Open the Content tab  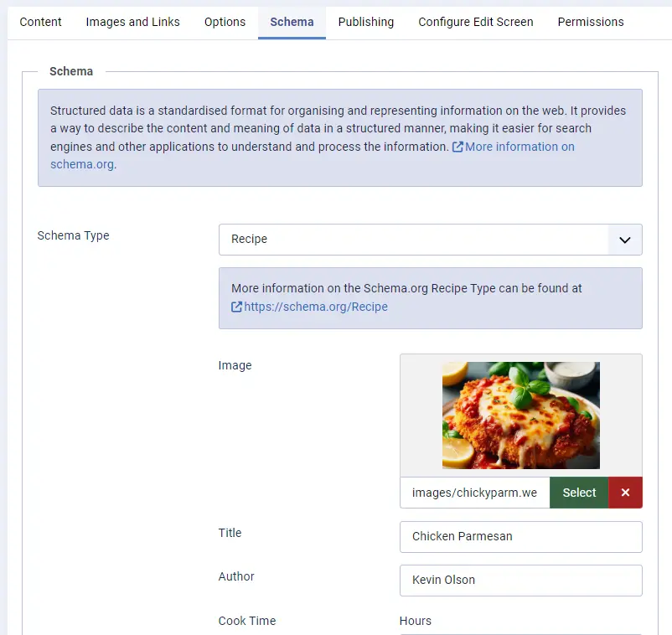[40, 22]
